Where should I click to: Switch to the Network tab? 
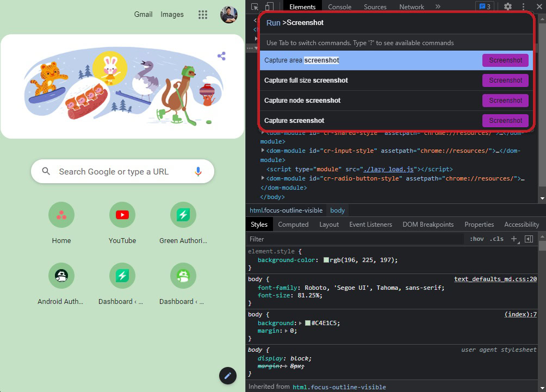tap(412, 7)
